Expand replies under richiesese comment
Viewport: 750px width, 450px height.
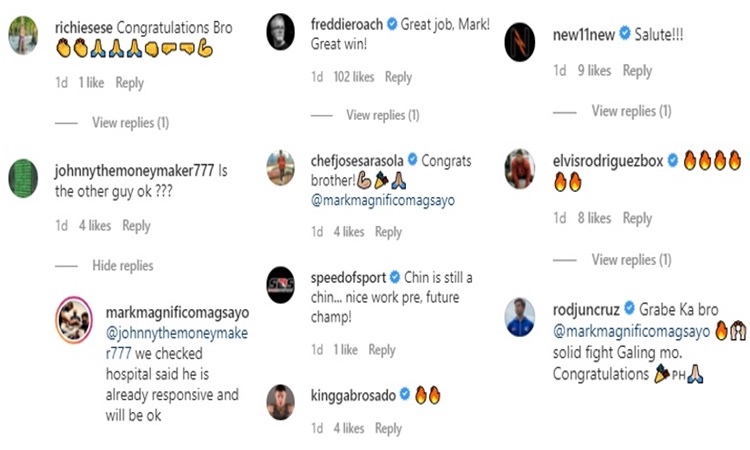coord(130,123)
